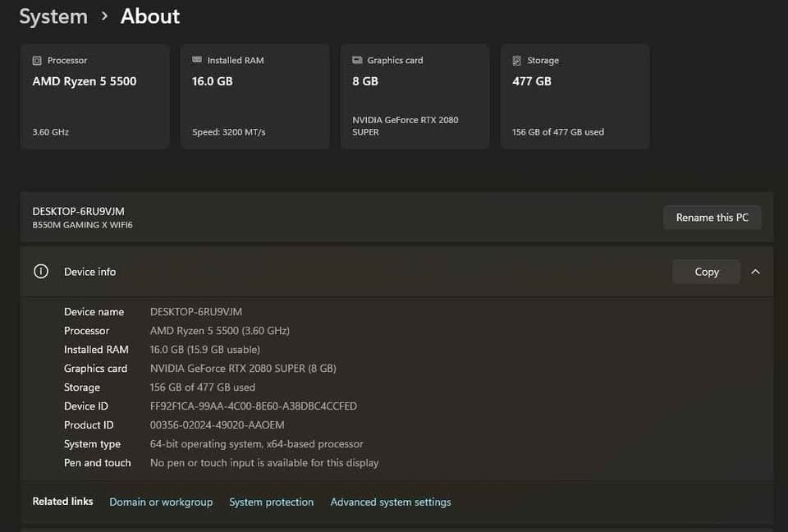
Task: Click the Storage drive icon
Action: [x=516, y=61]
